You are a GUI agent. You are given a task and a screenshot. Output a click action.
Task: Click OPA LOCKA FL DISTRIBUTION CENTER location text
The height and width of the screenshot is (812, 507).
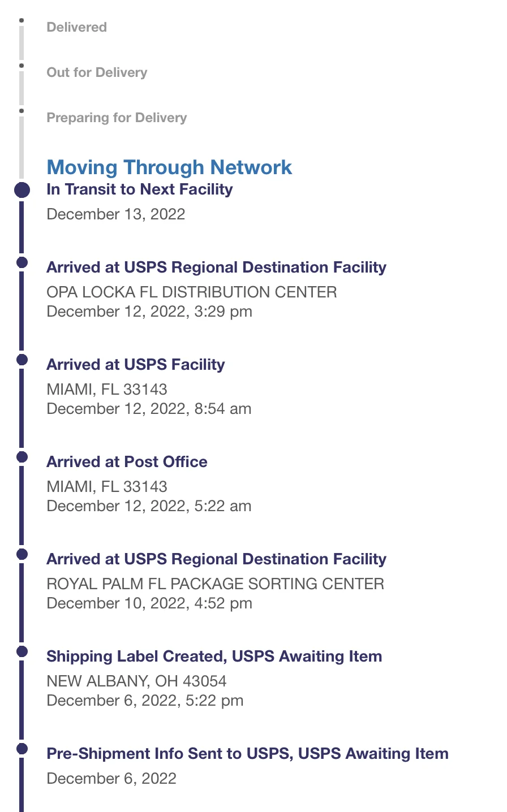[x=191, y=292]
